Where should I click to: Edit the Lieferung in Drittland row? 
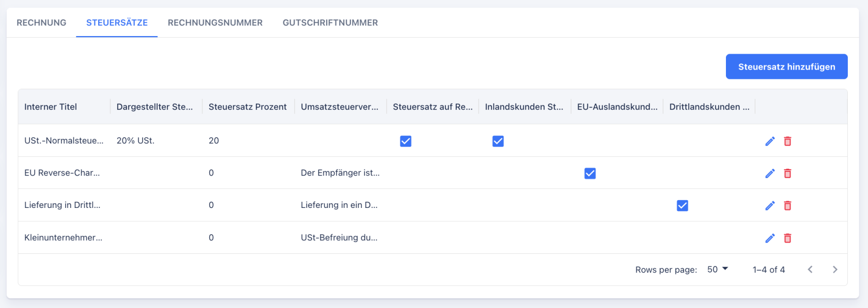770,206
